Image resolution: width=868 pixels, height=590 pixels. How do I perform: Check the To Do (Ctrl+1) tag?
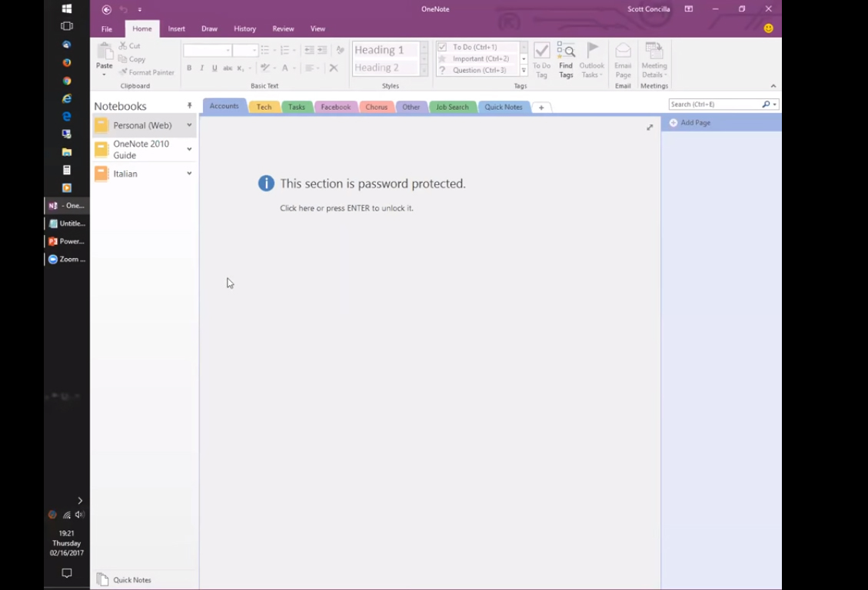(474, 47)
